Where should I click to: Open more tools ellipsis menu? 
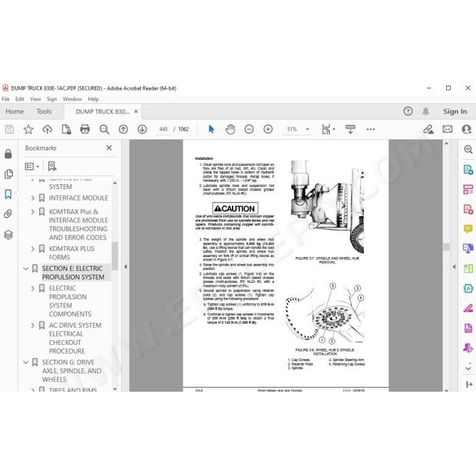click(371, 129)
